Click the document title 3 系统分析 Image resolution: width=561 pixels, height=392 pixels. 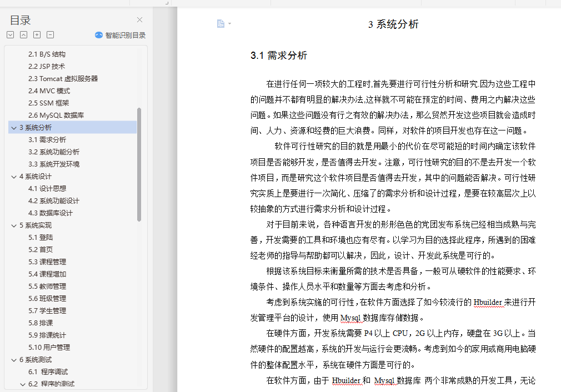tap(393, 24)
